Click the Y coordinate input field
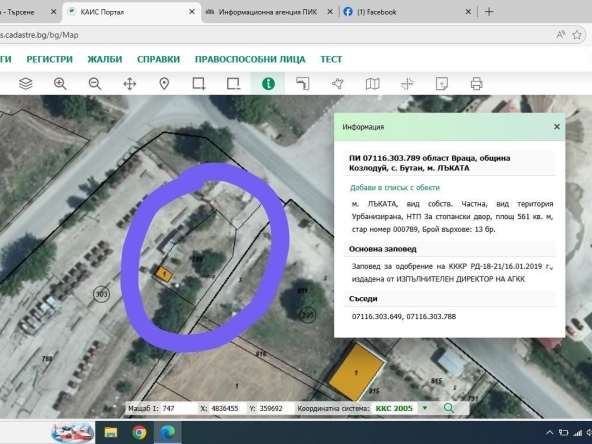 276,409
